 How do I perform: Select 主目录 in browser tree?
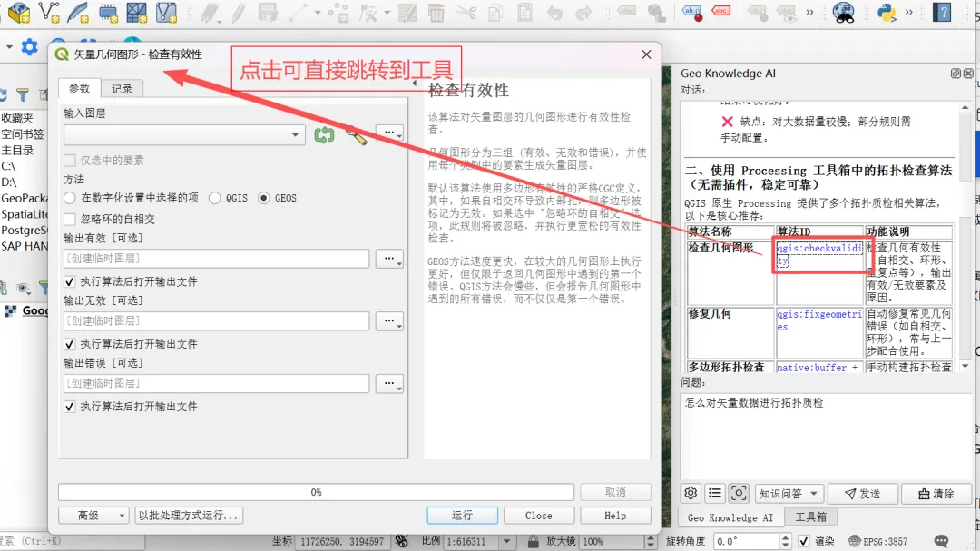[x=17, y=150]
